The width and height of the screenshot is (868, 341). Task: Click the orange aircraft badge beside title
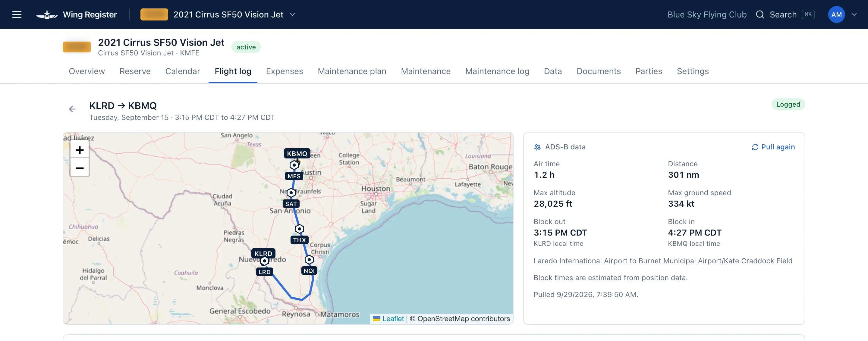77,47
